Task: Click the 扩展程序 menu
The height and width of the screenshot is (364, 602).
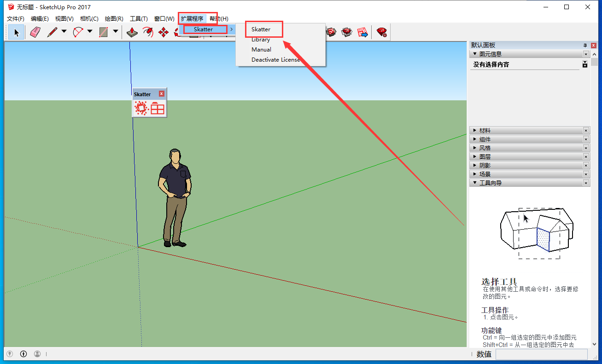Action: (192, 19)
